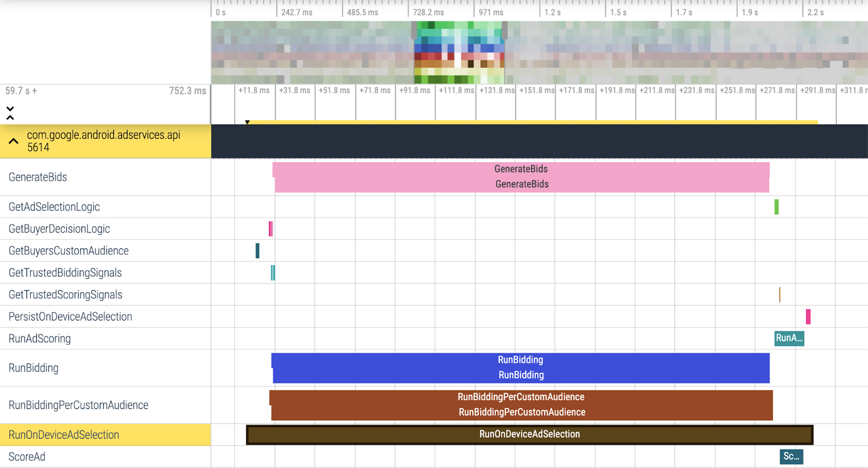
Task: Select the PersistOnDeviceAdSelection pink slice
Action: point(808,317)
